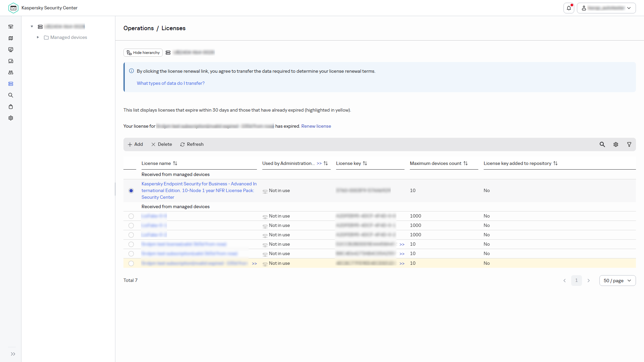Open the devices icon in the left sidebar
The height and width of the screenshot is (362, 644).
tap(11, 61)
